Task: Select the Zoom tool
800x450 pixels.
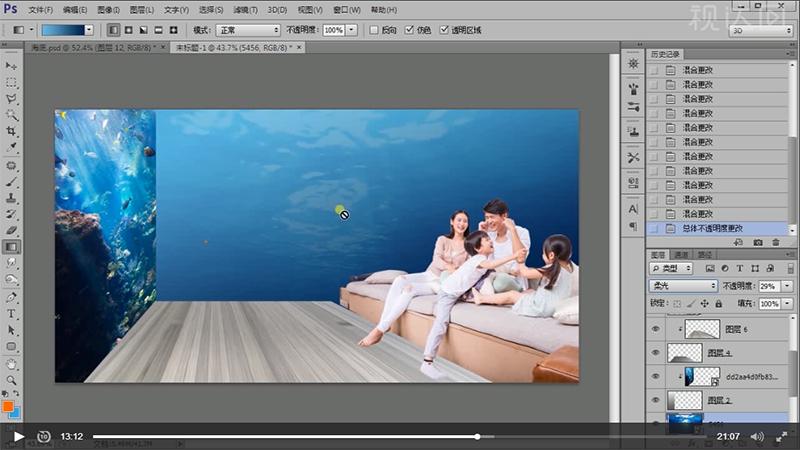Action: coord(11,381)
